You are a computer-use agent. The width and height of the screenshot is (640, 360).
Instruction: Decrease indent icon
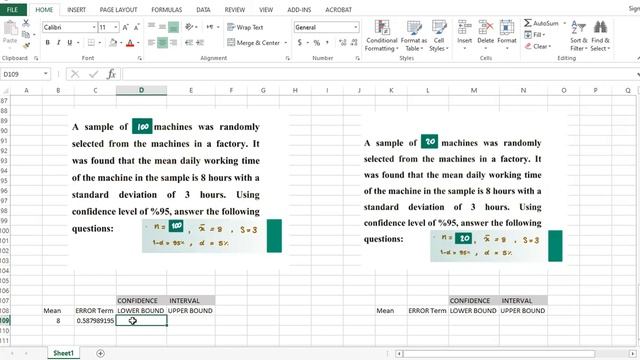189,42
